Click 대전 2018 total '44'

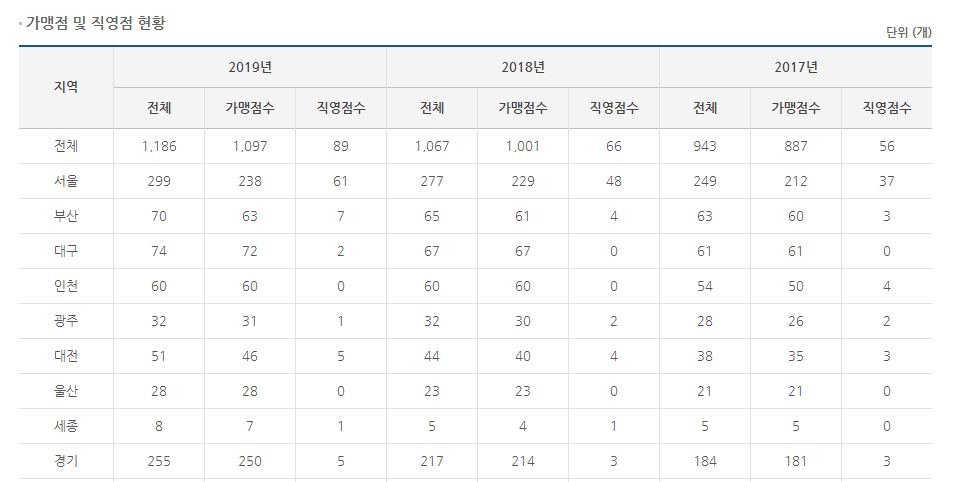click(432, 356)
